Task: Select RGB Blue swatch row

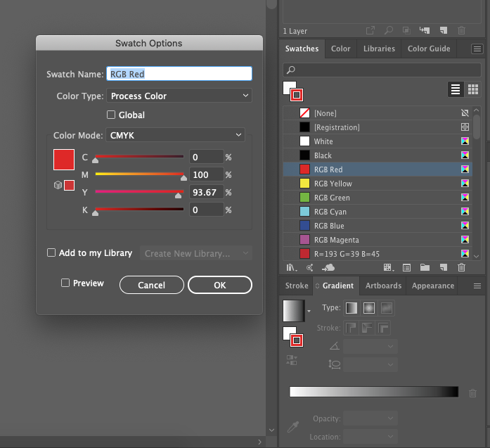Action: coord(378,226)
